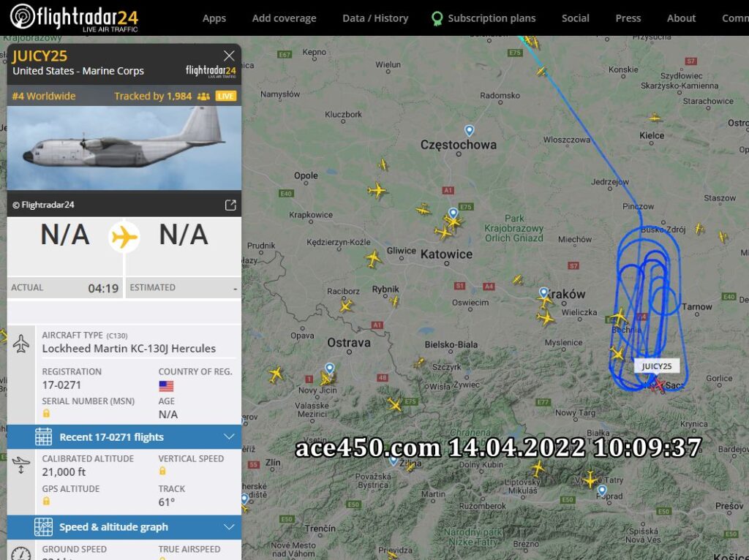Open the Data / History menu

point(375,18)
